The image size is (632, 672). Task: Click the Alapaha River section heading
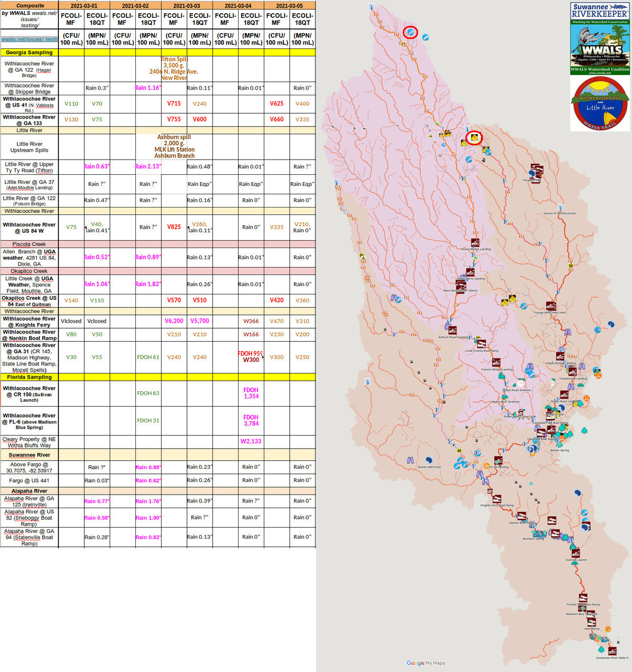(x=29, y=491)
